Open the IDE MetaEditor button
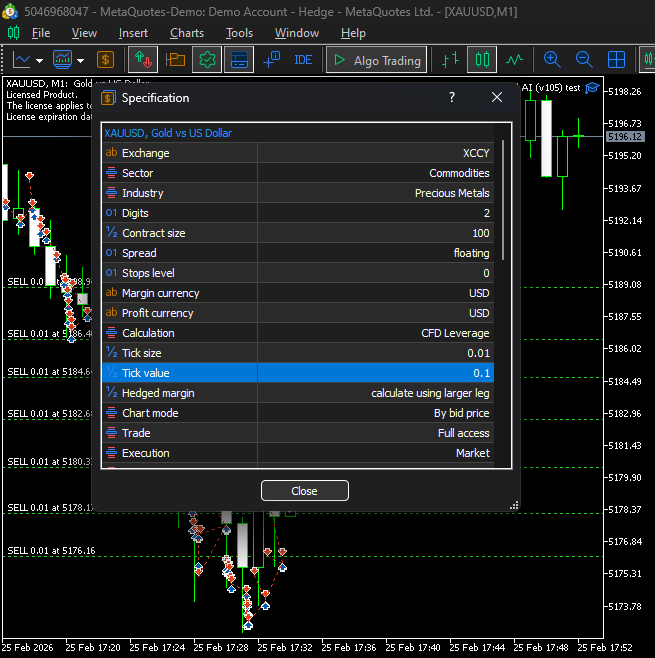Image resolution: width=655 pixels, height=658 pixels. tap(303, 60)
